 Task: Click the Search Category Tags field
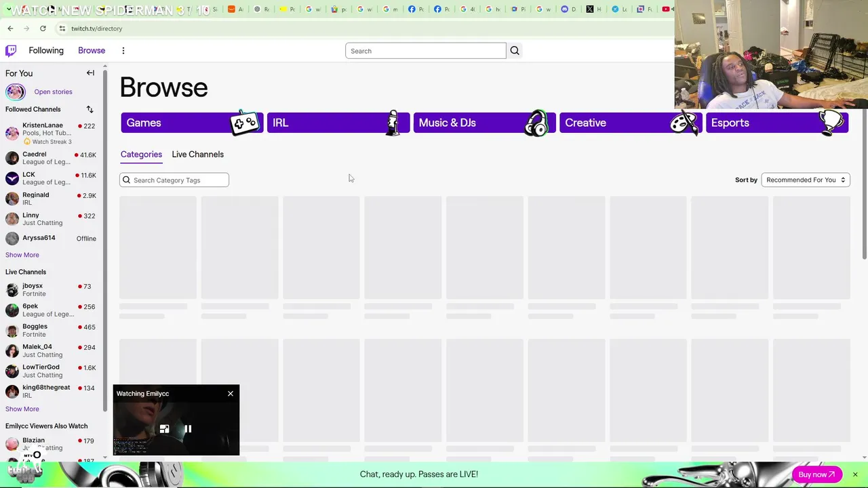[x=174, y=180]
